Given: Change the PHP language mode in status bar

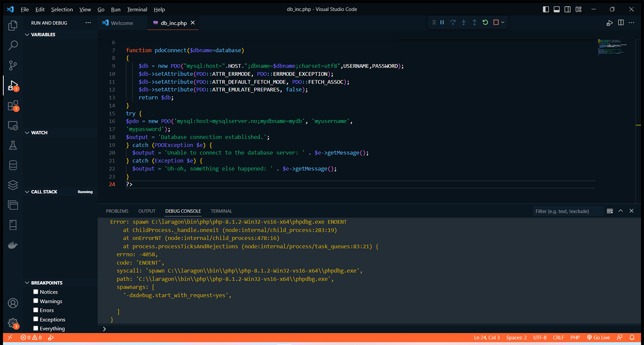Looking at the screenshot, I should coord(575,338).
